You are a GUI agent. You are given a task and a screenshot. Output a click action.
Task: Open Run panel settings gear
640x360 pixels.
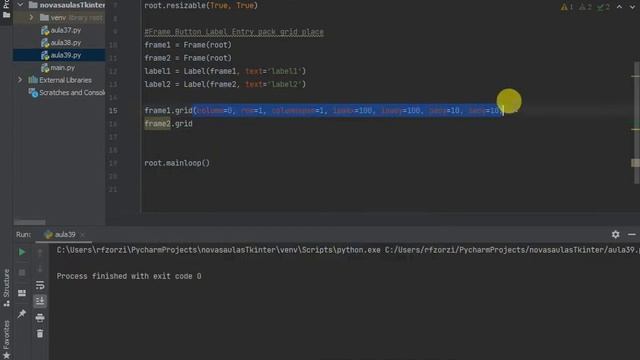coord(616,234)
